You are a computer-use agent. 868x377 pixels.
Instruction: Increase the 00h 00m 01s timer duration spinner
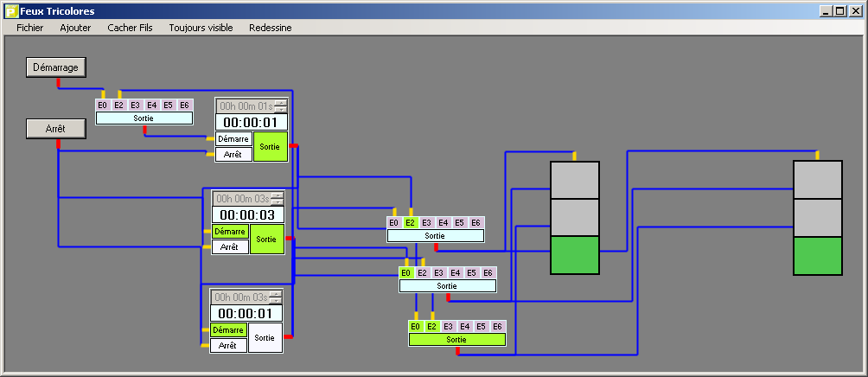coord(279,103)
